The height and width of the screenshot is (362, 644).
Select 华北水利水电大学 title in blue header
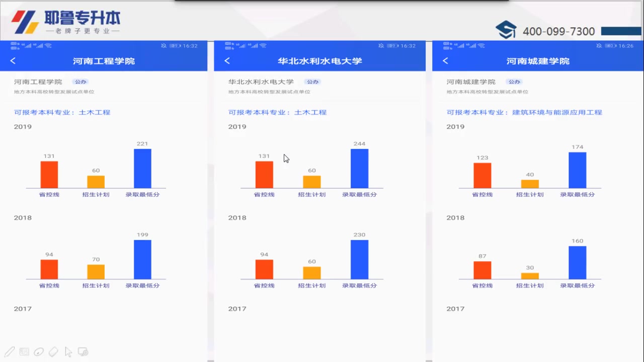point(320,61)
